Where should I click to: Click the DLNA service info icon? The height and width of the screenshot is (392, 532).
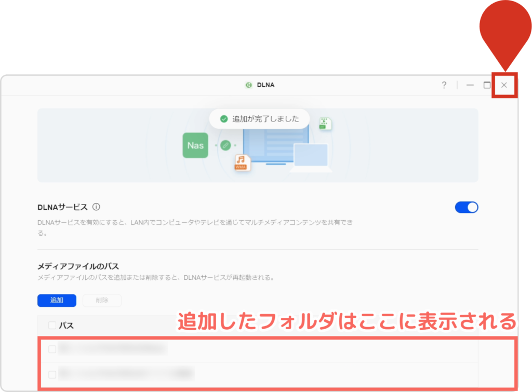(96, 207)
